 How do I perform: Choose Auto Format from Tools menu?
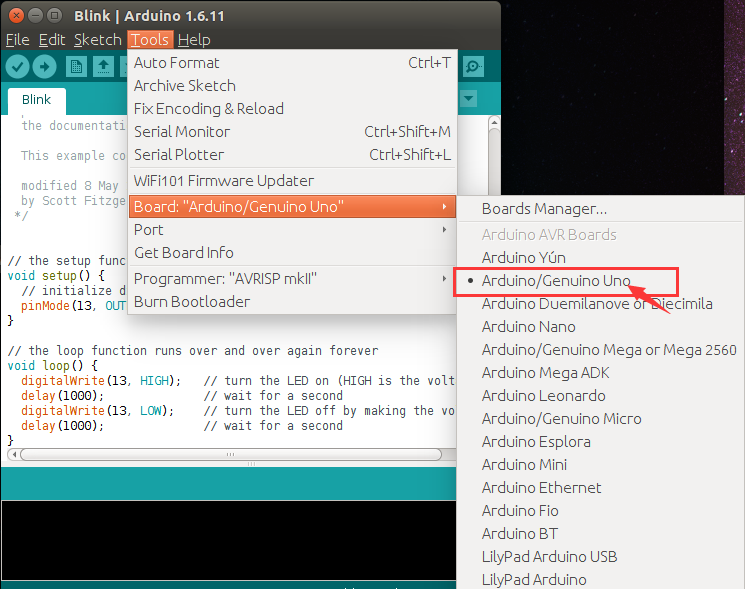click(292, 63)
